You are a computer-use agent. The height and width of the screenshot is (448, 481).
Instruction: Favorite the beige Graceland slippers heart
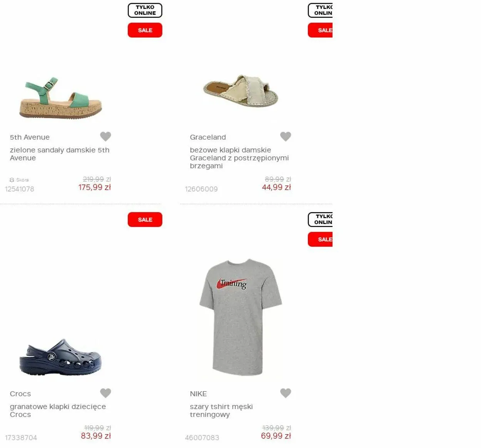286,136
